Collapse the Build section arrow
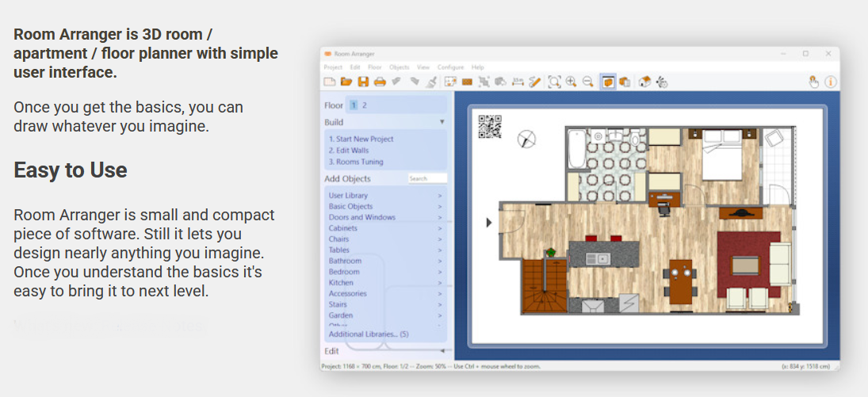The width and height of the screenshot is (868, 397). (442, 122)
